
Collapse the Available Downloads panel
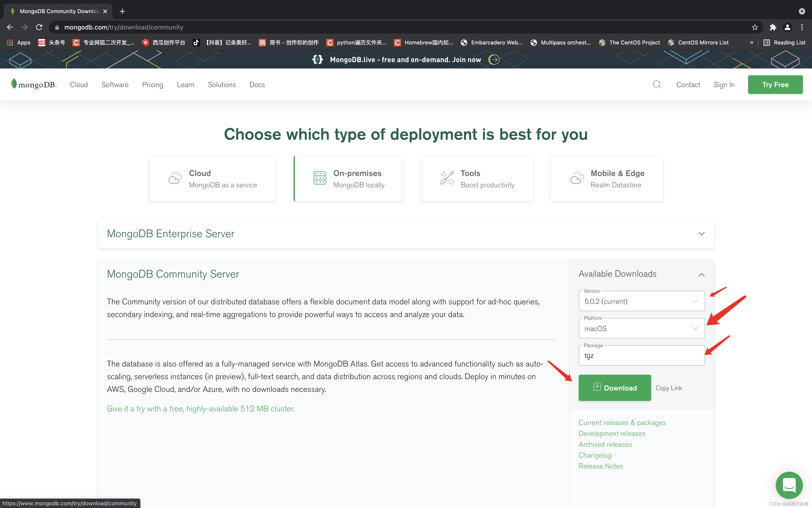pyautogui.click(x=701, y=274)
